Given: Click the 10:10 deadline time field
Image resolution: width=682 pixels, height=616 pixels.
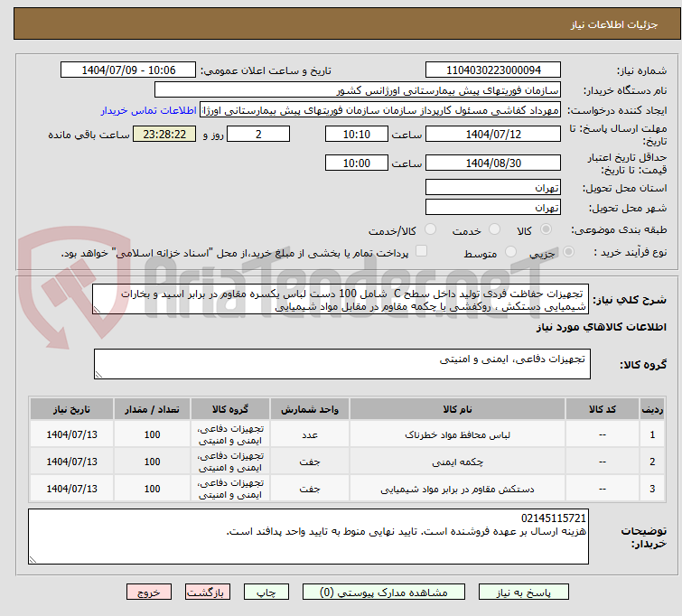Looking at the screenshot, I should click(357, 134).
